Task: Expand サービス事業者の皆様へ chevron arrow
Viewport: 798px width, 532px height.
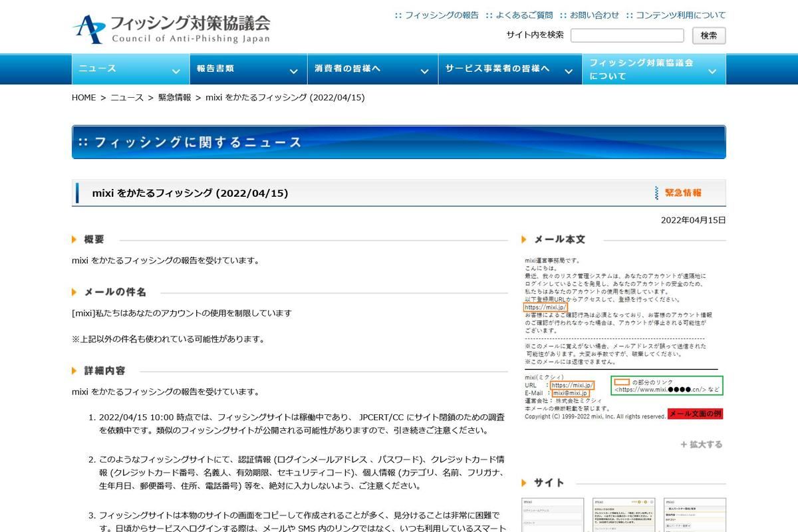Action: coord(568,71)
